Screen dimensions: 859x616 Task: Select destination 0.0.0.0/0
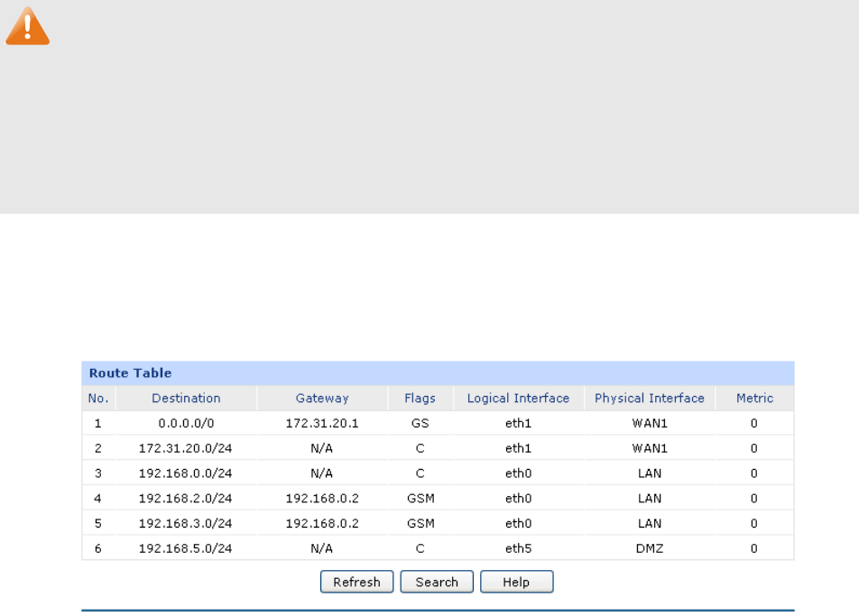(186, 423)
